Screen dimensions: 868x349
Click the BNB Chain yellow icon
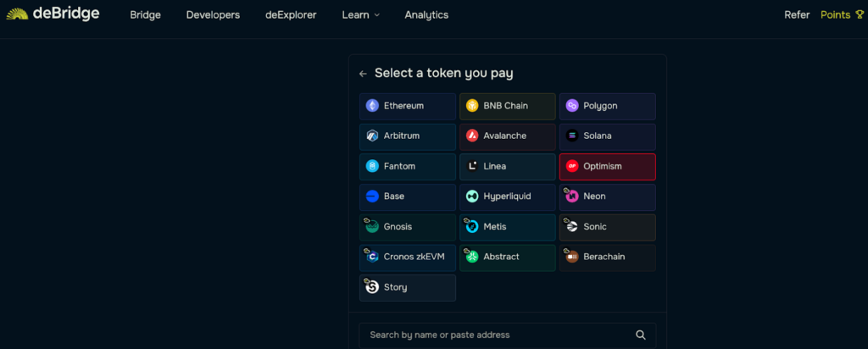click(x=471, y=106)
